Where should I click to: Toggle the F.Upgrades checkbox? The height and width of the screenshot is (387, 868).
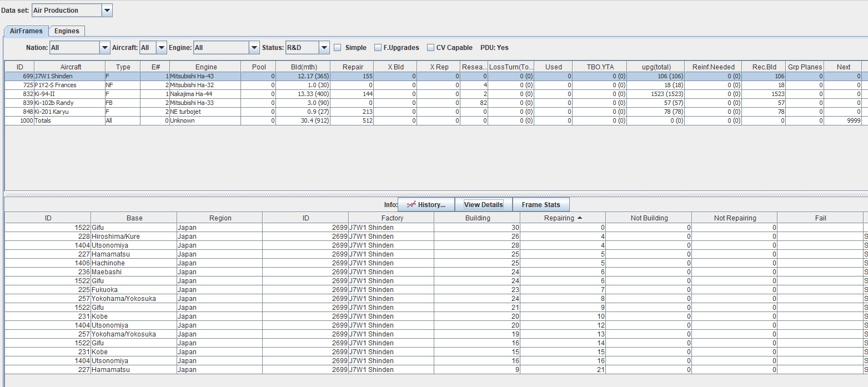click(x=378, y=48)
